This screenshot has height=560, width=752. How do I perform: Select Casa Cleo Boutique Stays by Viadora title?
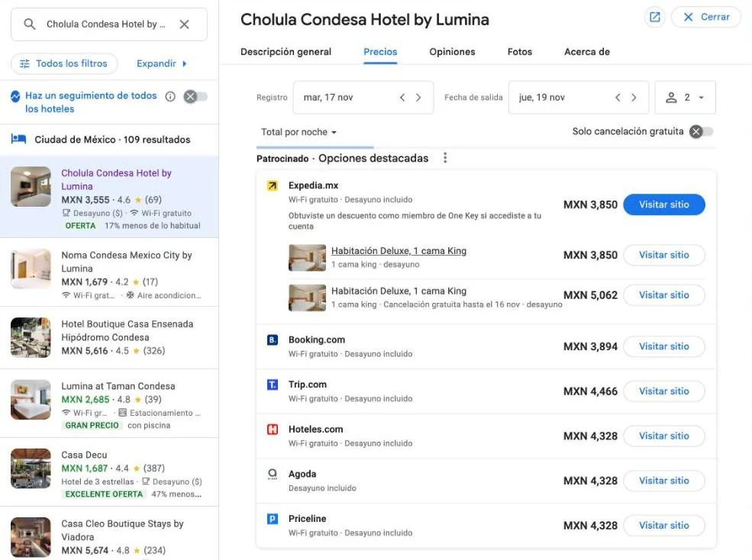(x=122, y=530)
